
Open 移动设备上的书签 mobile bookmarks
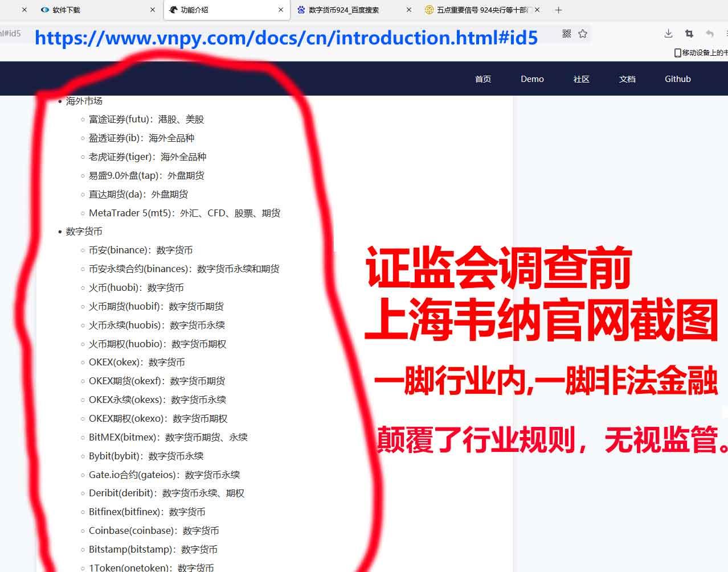(x=701, y=52)
